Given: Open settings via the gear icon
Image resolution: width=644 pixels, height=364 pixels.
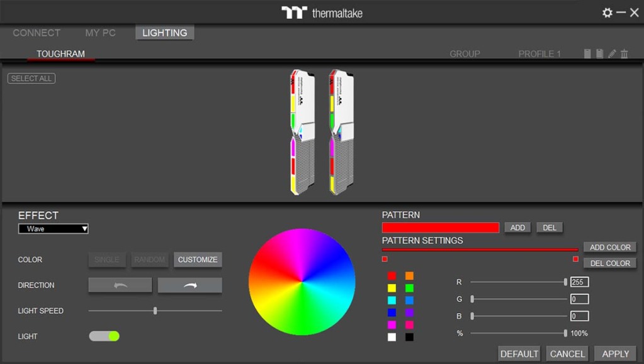Looking at the screenshot, I should 607,13.
